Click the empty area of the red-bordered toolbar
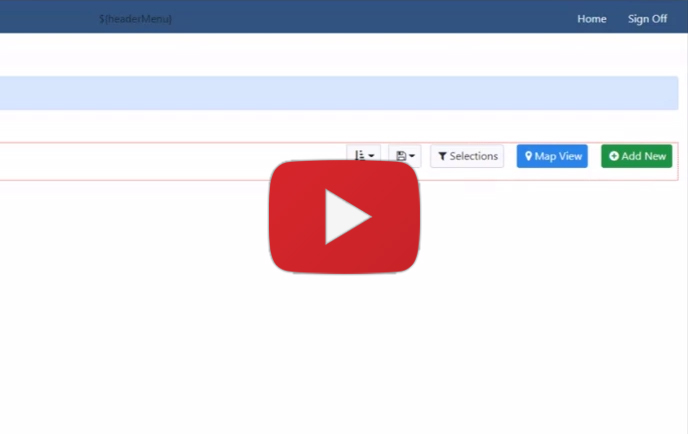 (150, 161)
